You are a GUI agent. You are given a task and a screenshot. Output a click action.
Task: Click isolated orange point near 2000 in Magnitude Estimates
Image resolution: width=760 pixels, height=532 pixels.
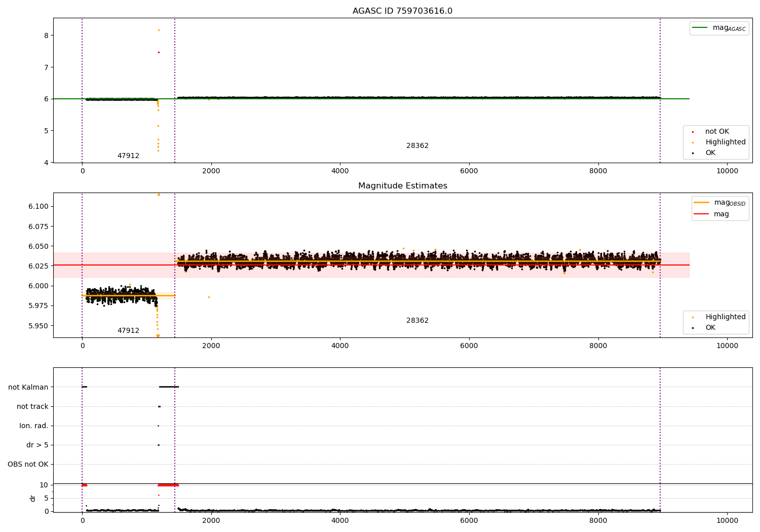(x=209, y=297)
